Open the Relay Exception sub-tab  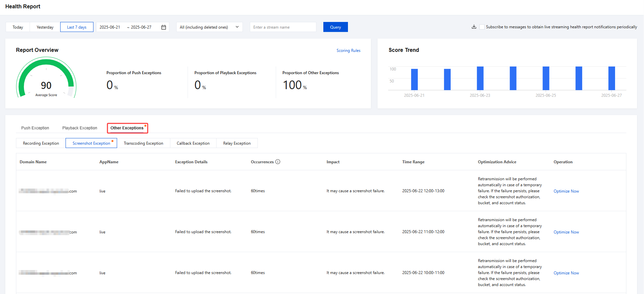point(237,143)
